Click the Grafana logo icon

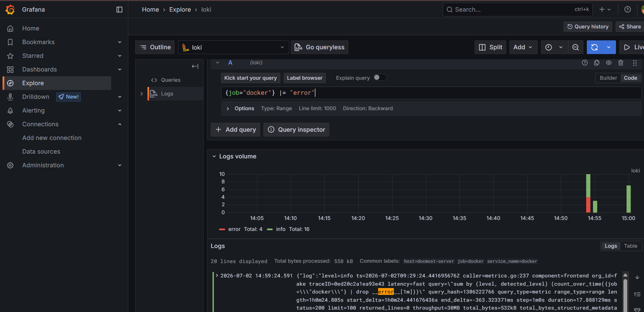10,10
